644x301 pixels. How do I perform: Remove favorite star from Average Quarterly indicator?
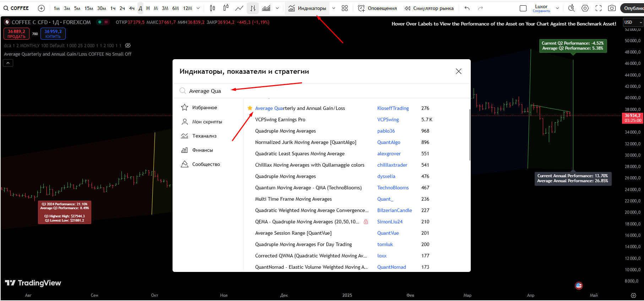click(x=250, y=108)
